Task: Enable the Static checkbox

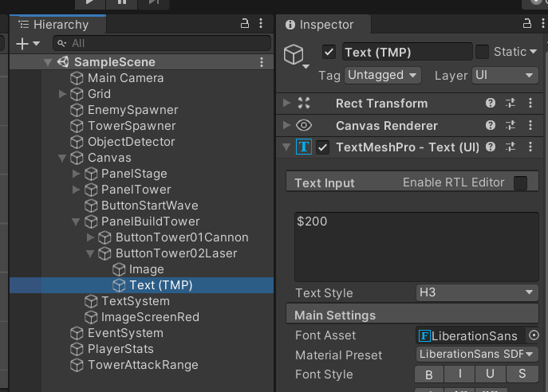Action: click(482, 53)
